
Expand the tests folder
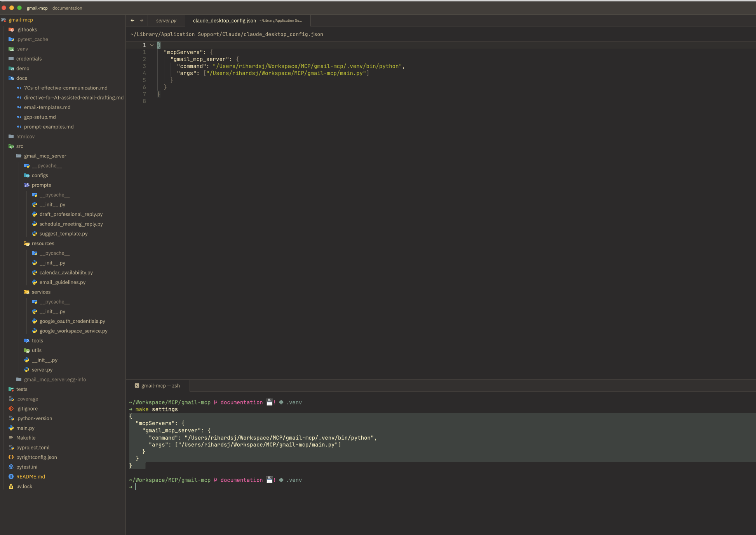coord(21,389)
